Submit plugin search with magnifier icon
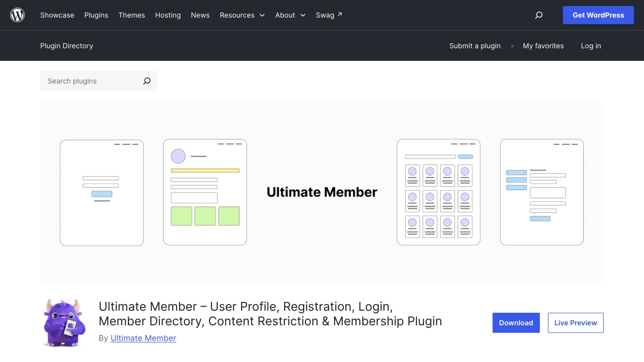The width and height of the screenshot is (644, 362). 147,81
